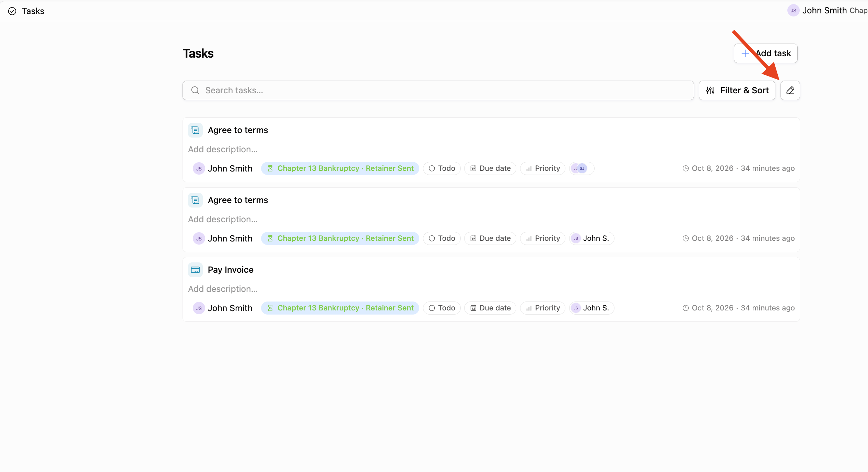Click the card icon of the Pay Invoice task
The image size is (868, 472).
[x=195, y=270]
